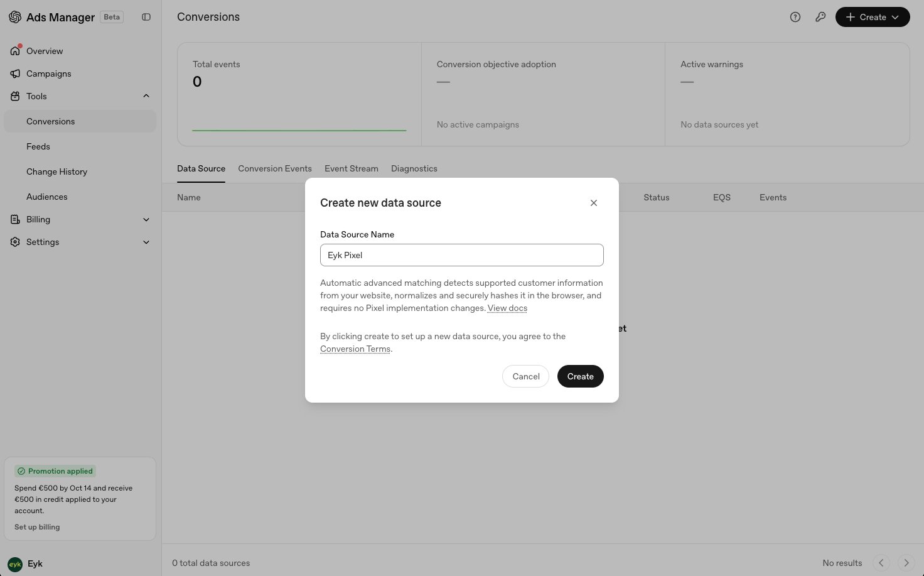This screenshot has height=576, width=924.
Task: Click the '0 total data sources' text
Action: (x=211, y=563)
